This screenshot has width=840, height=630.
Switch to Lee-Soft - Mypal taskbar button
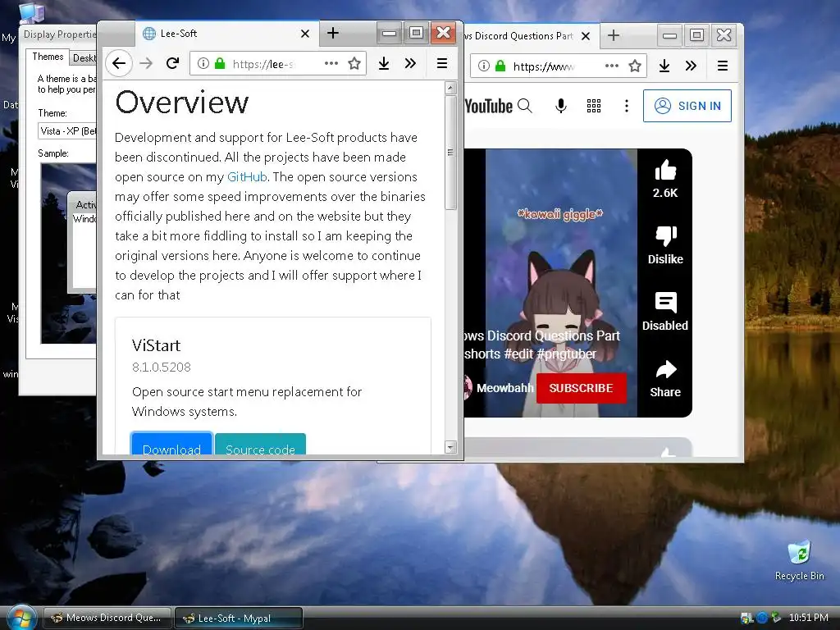click(239, 618)
